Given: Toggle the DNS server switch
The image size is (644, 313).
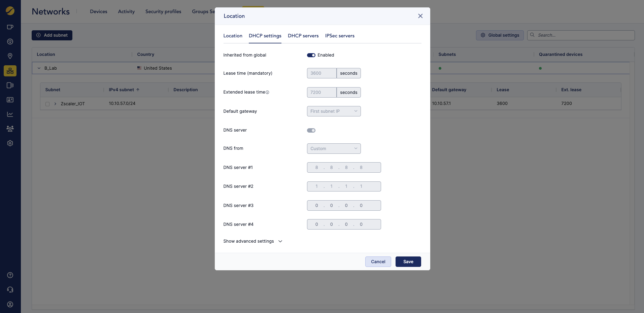Looking at the screenshot, I should pyautogui.click(x=311, y=131).
